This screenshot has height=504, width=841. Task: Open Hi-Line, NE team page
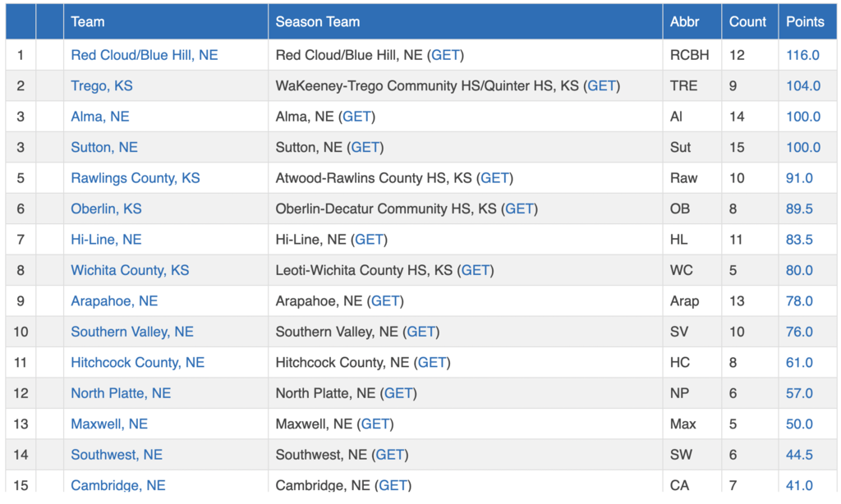[x=106, y=240]
